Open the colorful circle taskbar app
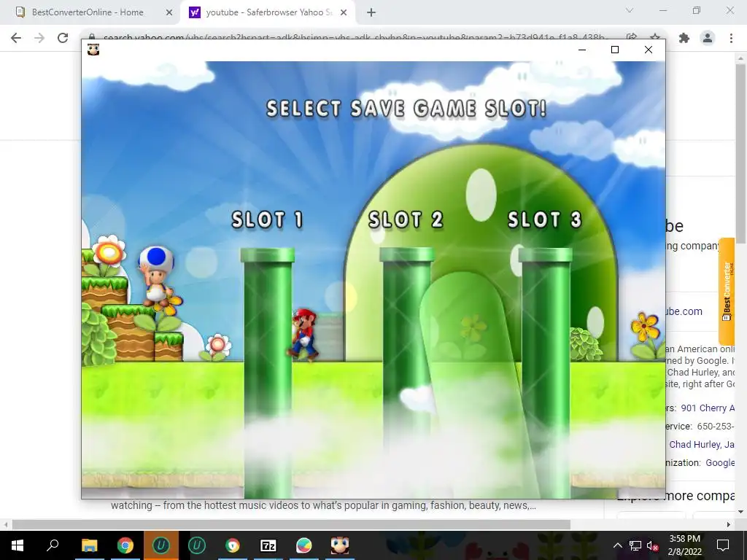 click(x=304, y=545)
